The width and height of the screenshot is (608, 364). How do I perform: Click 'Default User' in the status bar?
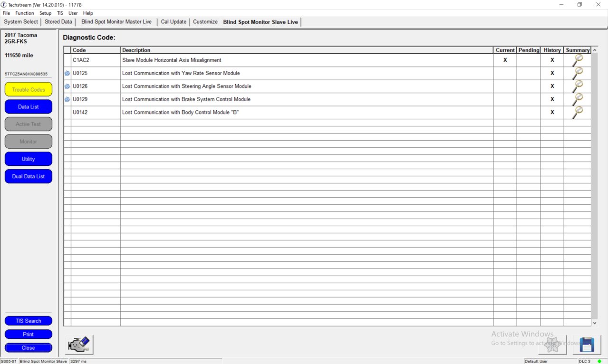[x=536, y=361]
